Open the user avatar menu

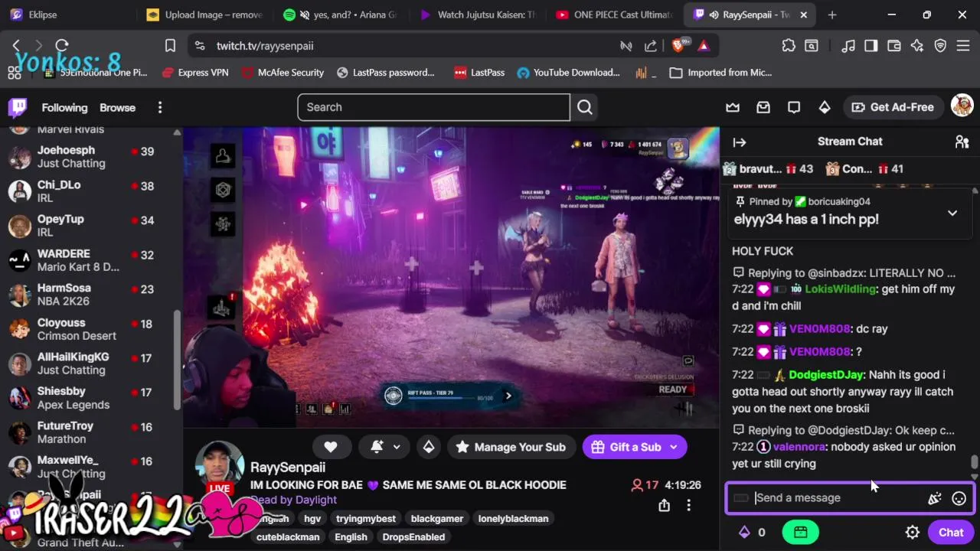click(x=962, y=106)
